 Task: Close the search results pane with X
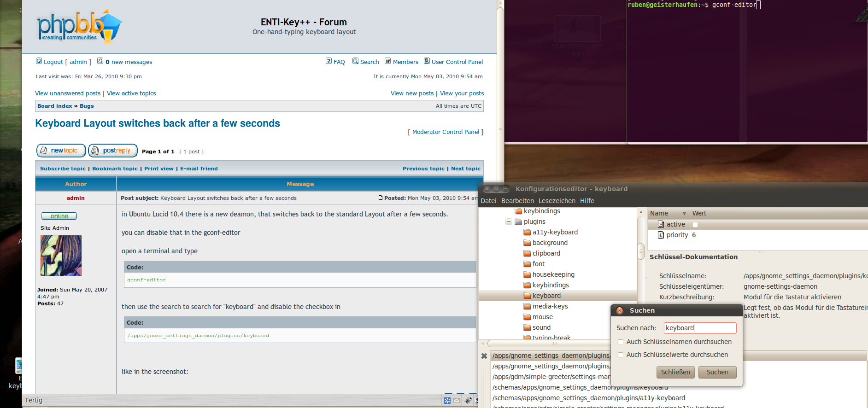[x=484, y=356]
